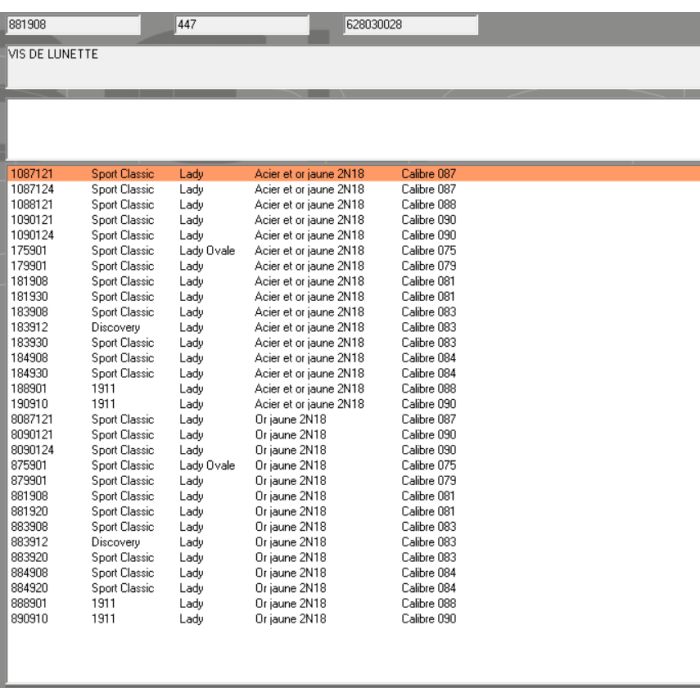Screen dimensions: 700x700
Task: Click the VIS DE LUNETTE description box
Action: (x=354, y=67)
